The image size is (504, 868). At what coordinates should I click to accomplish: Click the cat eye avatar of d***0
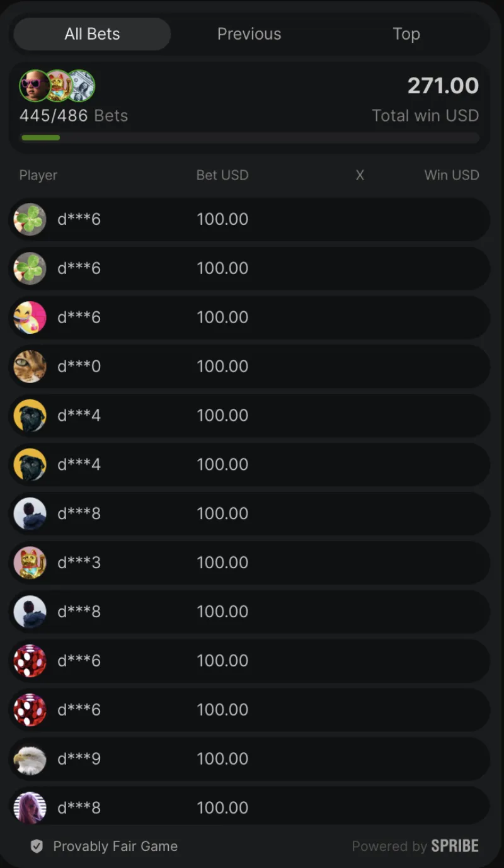(30, 367)
